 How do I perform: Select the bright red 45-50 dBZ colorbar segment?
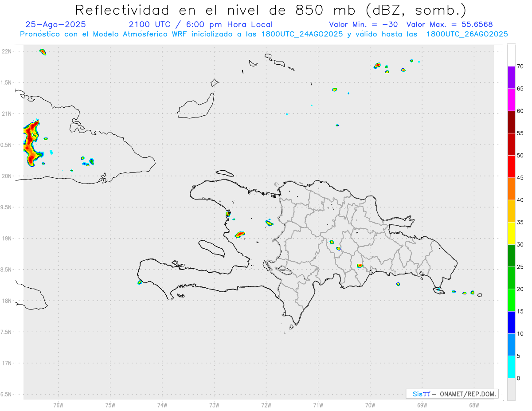tap(511, 166)
